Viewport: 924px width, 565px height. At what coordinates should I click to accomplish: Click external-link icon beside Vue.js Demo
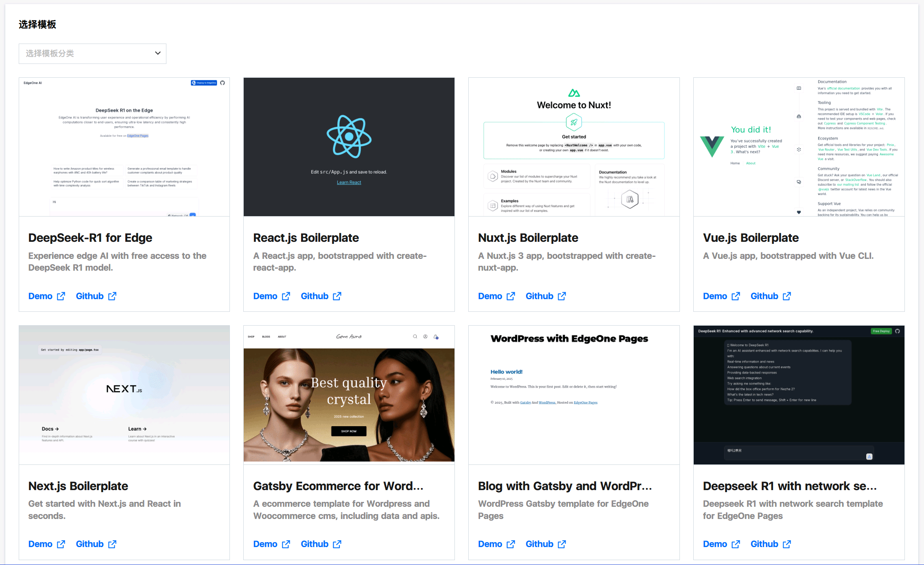pos(736,296)
